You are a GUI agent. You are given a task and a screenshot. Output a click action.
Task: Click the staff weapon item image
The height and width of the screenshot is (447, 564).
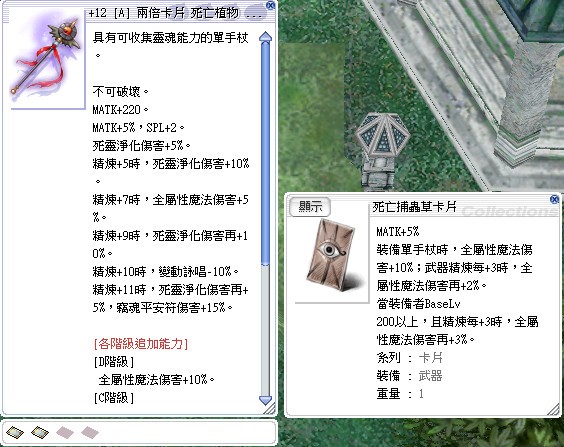(x=46, y=58)
